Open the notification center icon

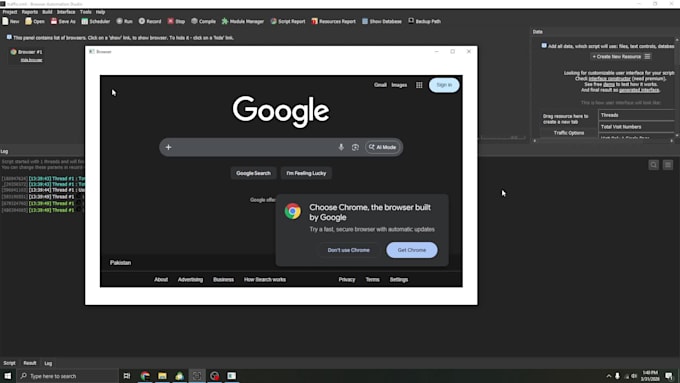pyautogui.click(x=669, y=376)
